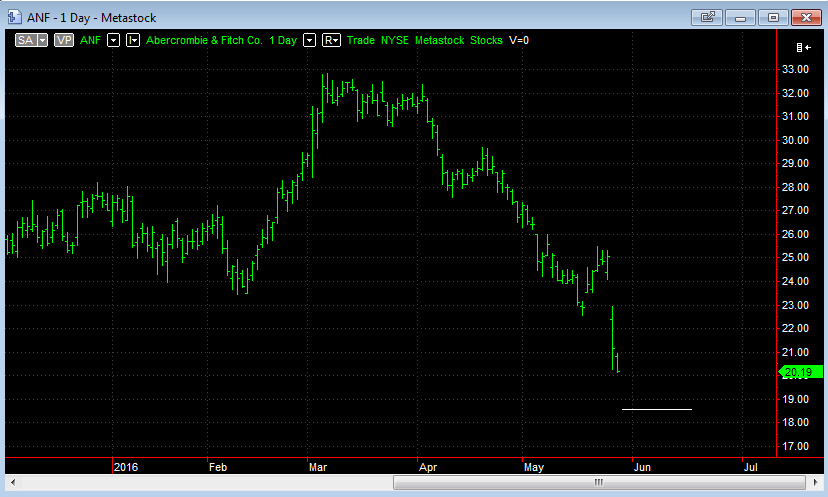Viewport: 828px width, 497px height.
Task: Toggle the SA button in chart header
Action: (x=25, y=40)
